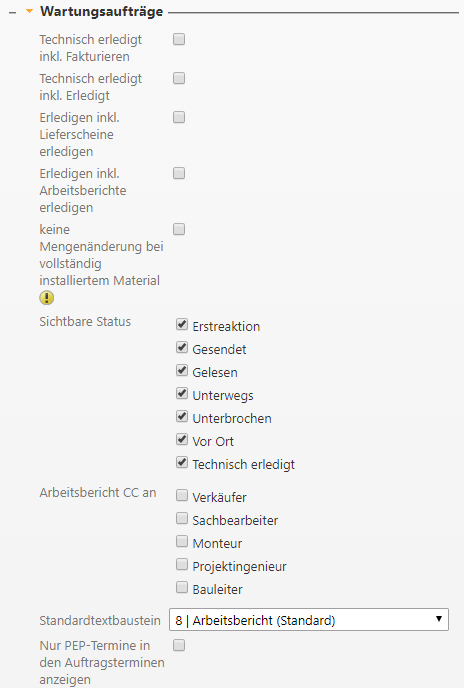464x688 pixels.
Task: Tick Erledigen inkl. Lieferscheine erledigen
Action: pyautogui.click(x=179, y=118)
